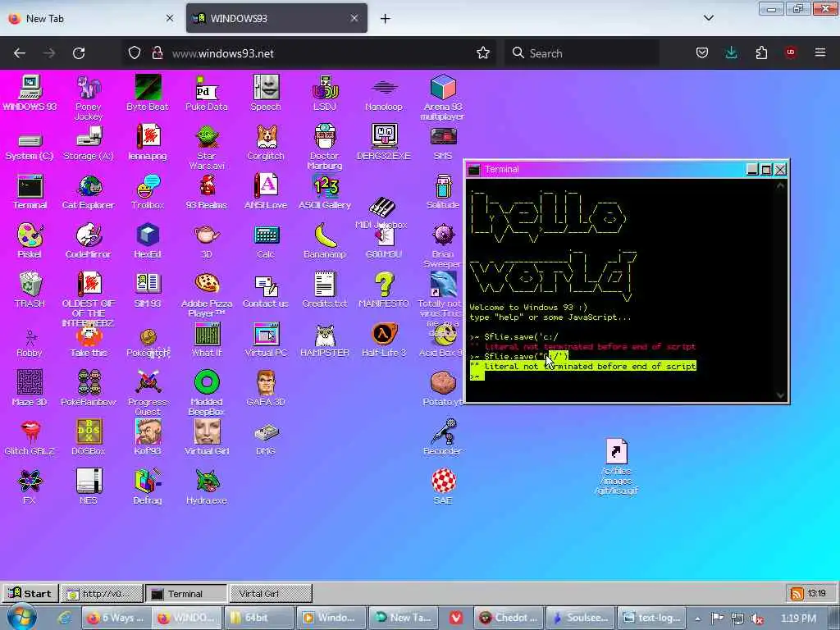840x630 pixels.
Task: Open the Poney Jockey desktop icon
Action: click(x=89, y=97)
